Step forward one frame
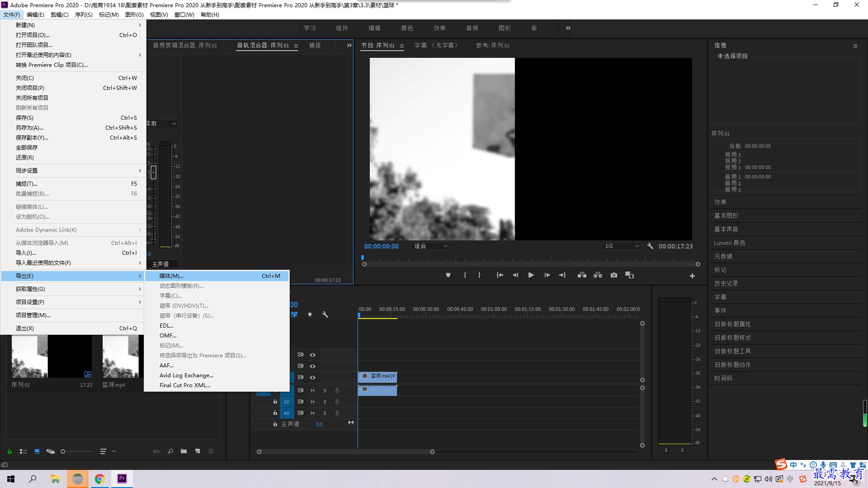 pyautogui.click(x=547, y=275)
